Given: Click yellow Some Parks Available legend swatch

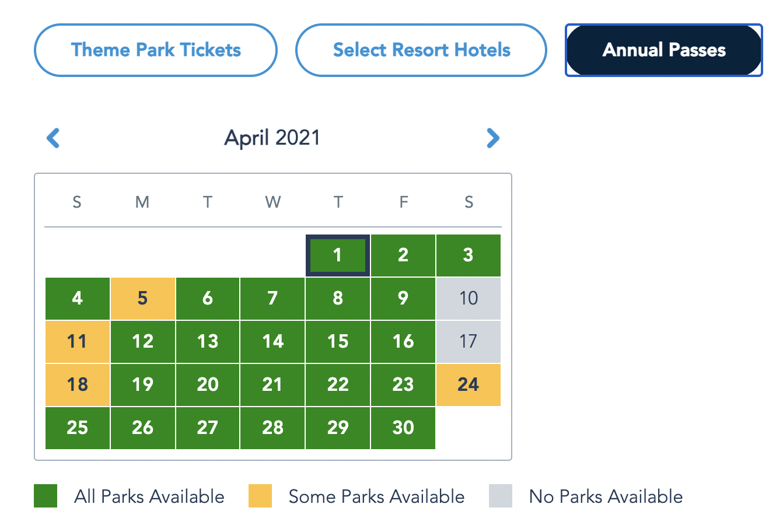Looking at the screenshot, I should coord(260,496).
